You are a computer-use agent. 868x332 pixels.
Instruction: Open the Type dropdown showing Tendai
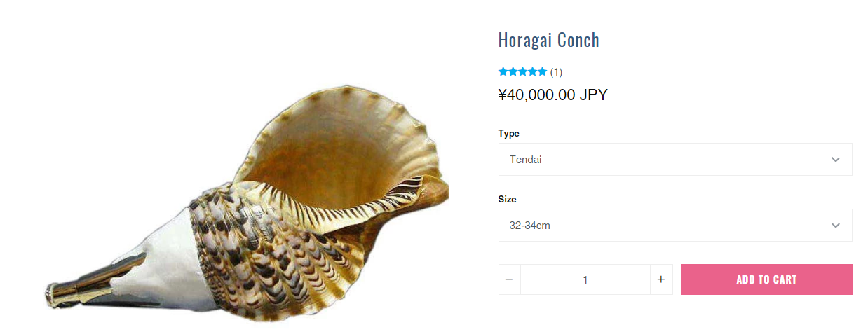coord(675,160)
